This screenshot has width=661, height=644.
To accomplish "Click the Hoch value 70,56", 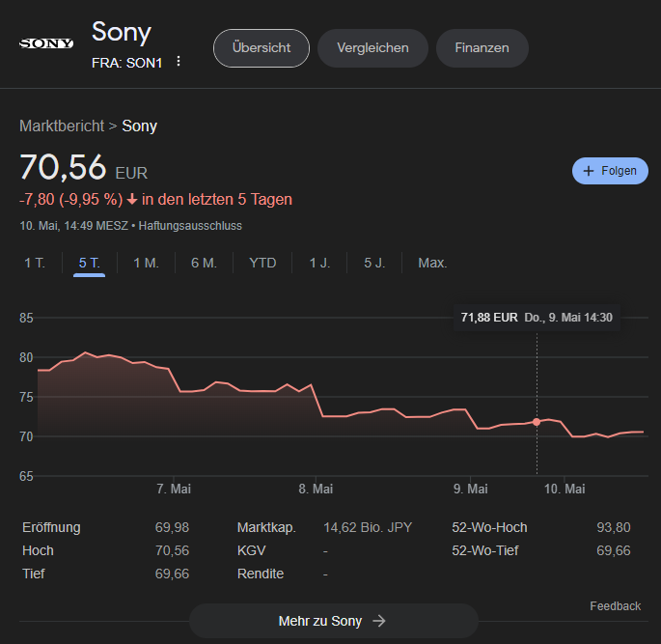I will (x=172, y=550).
